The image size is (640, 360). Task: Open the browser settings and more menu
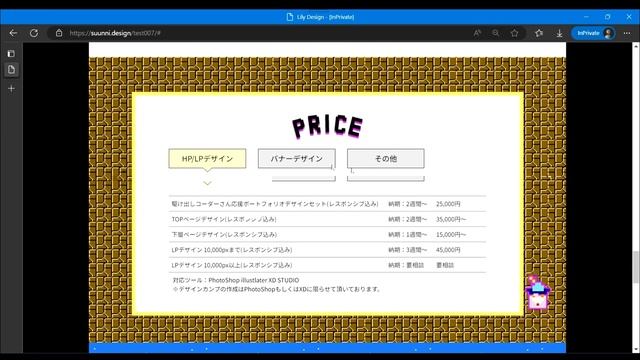tap(627, 33)
